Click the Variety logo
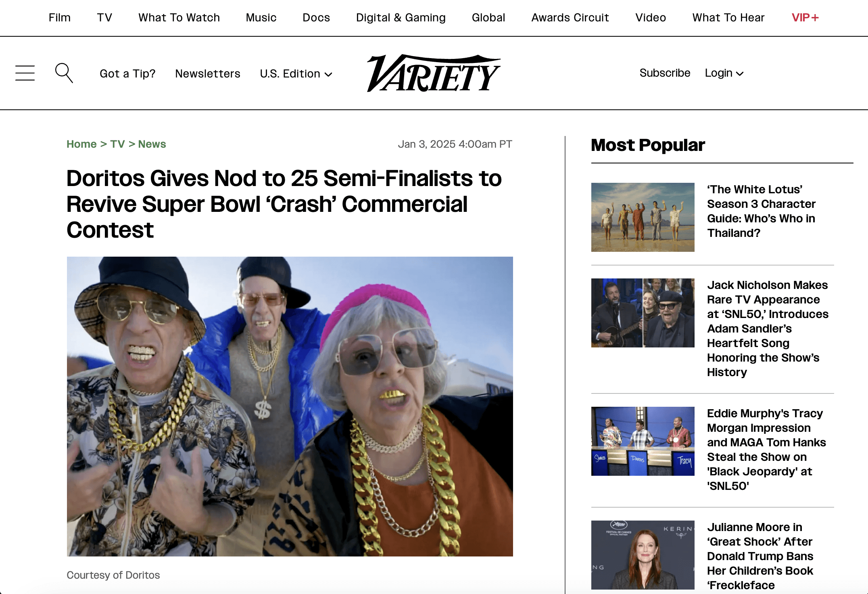The height and width of the screenshot is (594, 868). (434, 73)
